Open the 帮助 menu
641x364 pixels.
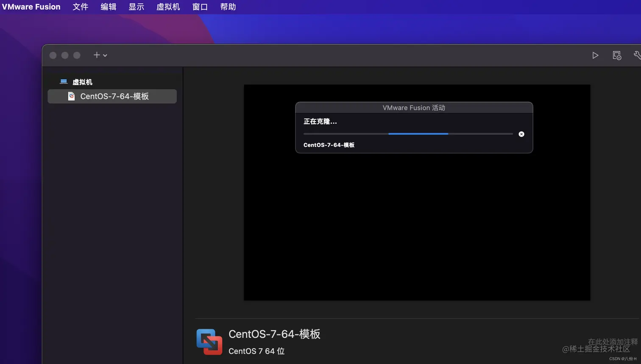[x=228, y=7]
